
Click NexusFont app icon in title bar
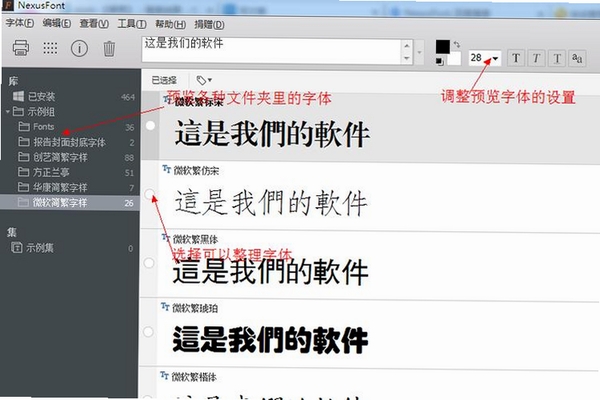[x=7, y=5]
